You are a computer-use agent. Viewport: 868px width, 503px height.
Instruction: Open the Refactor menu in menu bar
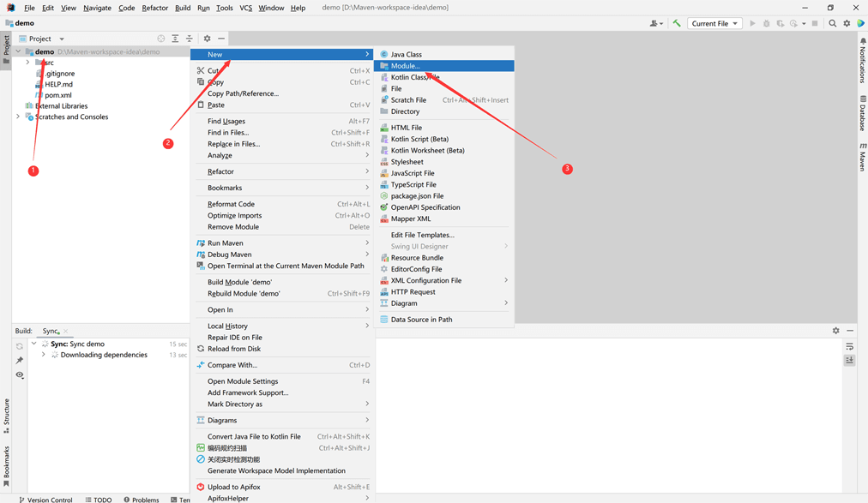point(154,8)
